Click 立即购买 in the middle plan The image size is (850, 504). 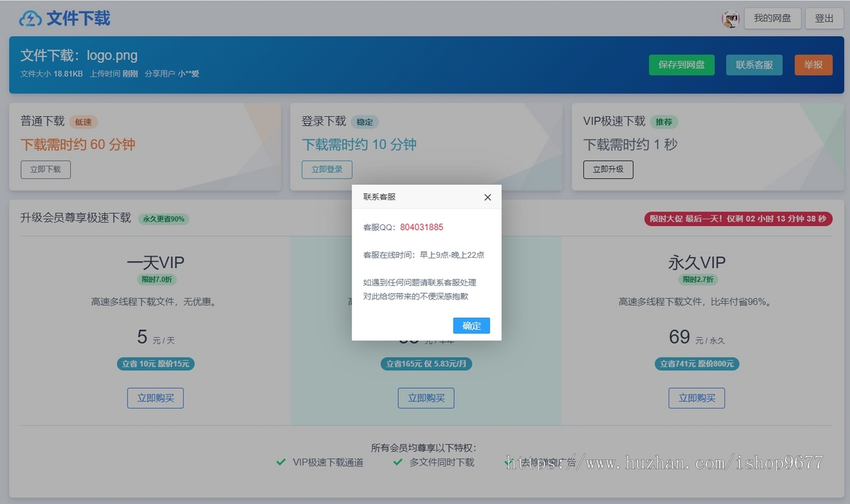(426, 398)
